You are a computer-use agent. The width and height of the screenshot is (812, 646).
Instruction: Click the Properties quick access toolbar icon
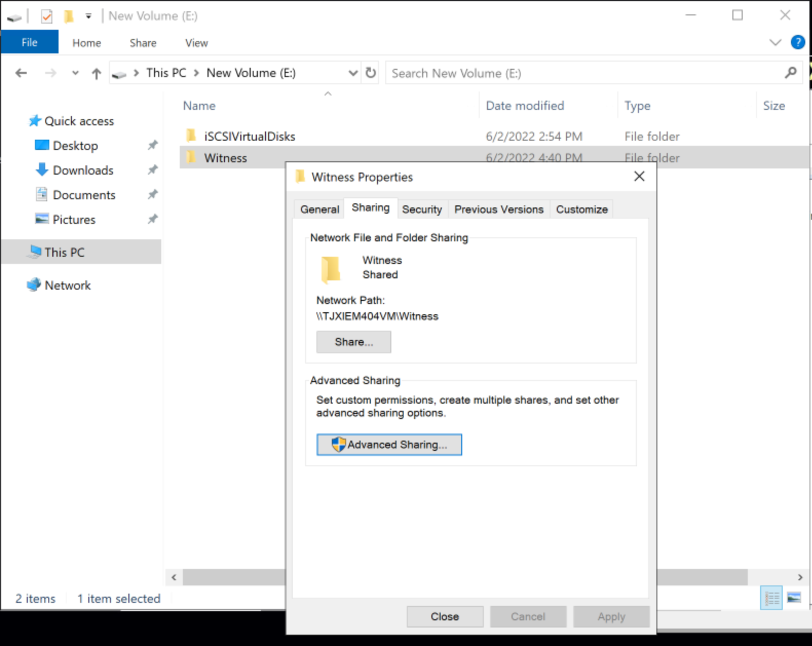(47, 16)
